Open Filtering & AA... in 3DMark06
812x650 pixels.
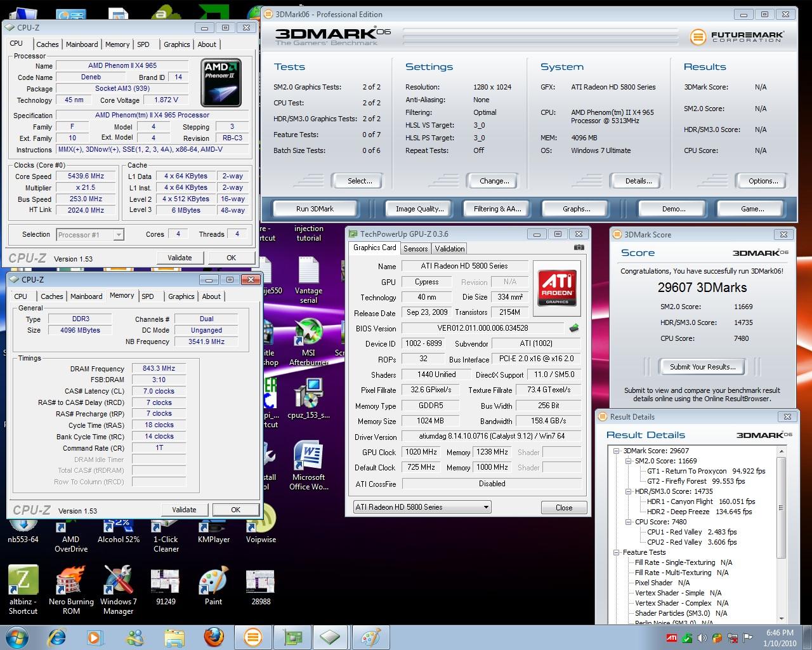click(497, 209)
